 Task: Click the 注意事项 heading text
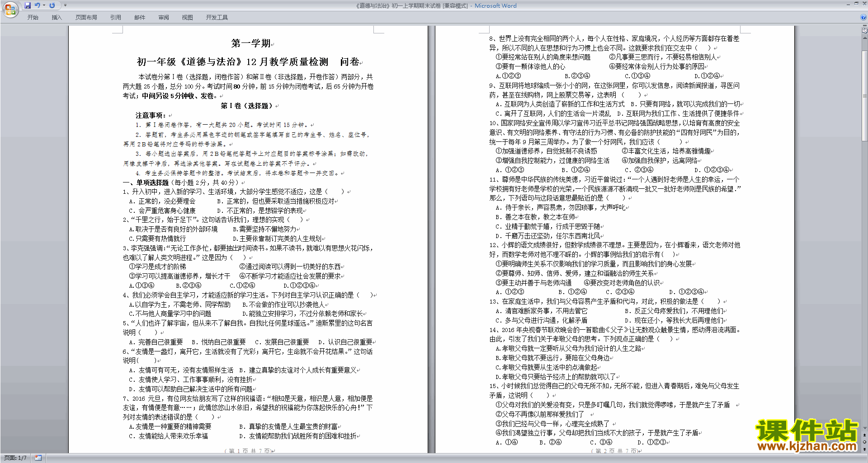[x=151, y=115]
